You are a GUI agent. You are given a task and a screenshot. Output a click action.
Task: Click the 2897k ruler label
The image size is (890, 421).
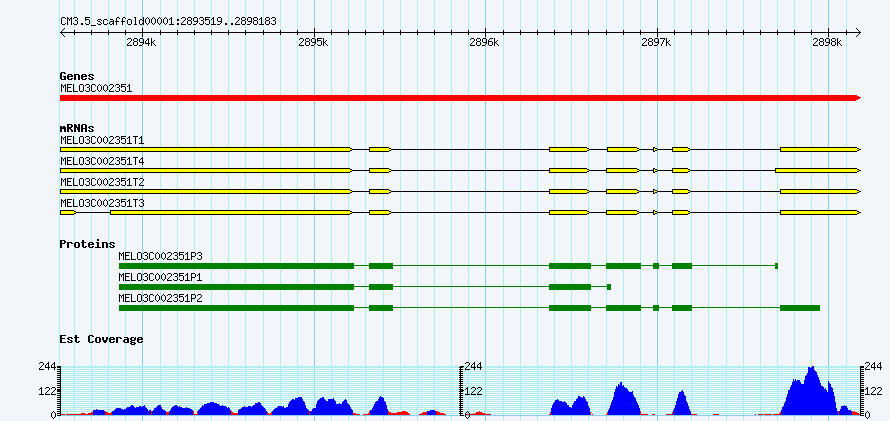click(x=656, y=43)
